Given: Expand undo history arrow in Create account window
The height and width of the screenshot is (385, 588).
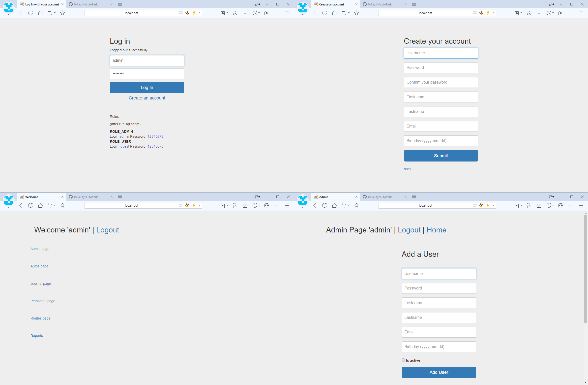Looking at the screenshot, I should click(x=349, y=13).
